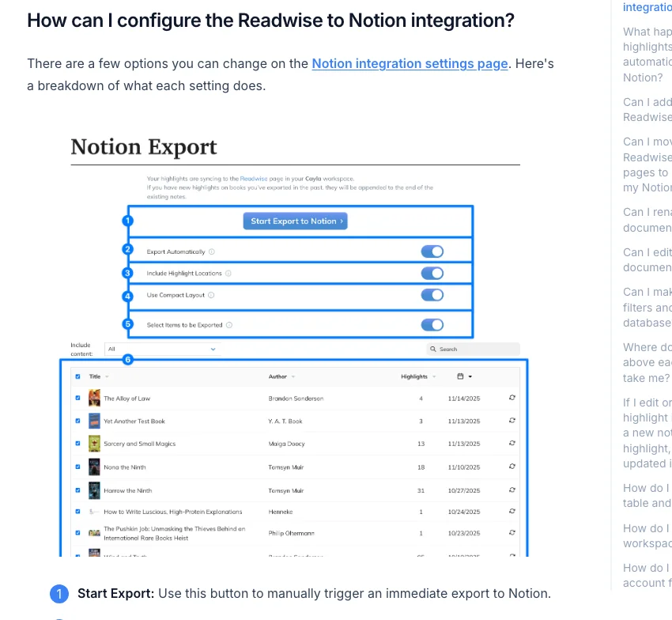672x620 pixels.
Task: Uncheck The Alloy of Law checkbox
Action: pos(77,398)
